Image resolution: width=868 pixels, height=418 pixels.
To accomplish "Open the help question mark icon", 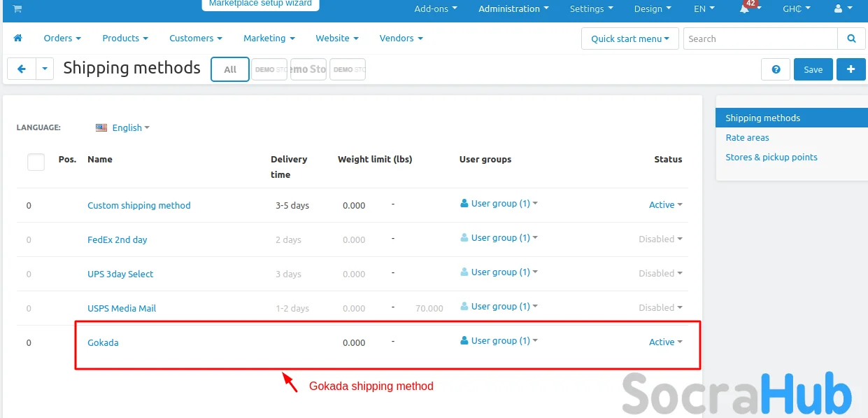I will pyautogui.click(x=776, y=69).
